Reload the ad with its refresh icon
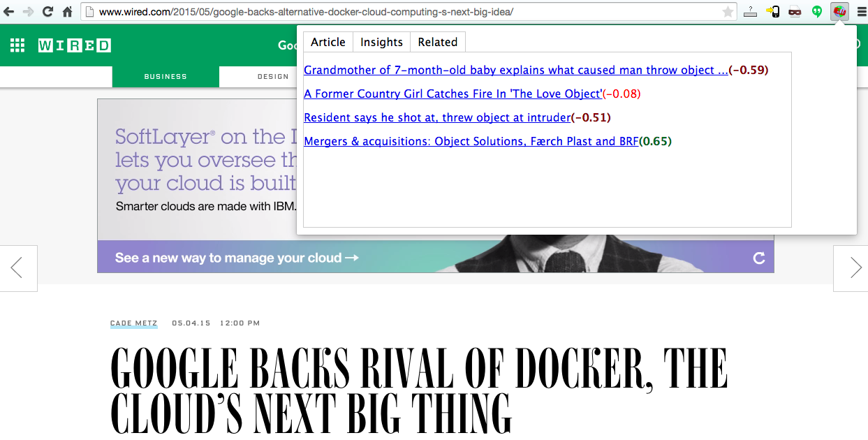The height and width of the screenshot is (440, 868). pos(759,258)
